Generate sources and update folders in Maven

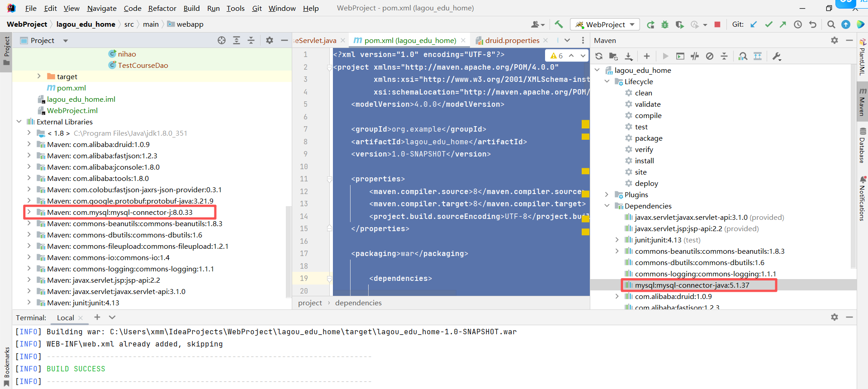pyautogui.click(x=613, y=56)
